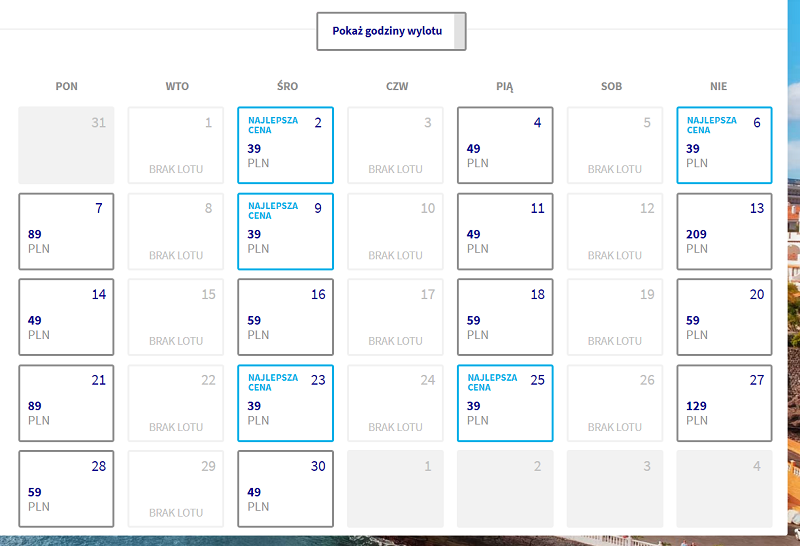Select Friday 11 date for 49 PLN
Image resolution: width=800 pixels, height=546 pixels.
[x=505, y=231]
